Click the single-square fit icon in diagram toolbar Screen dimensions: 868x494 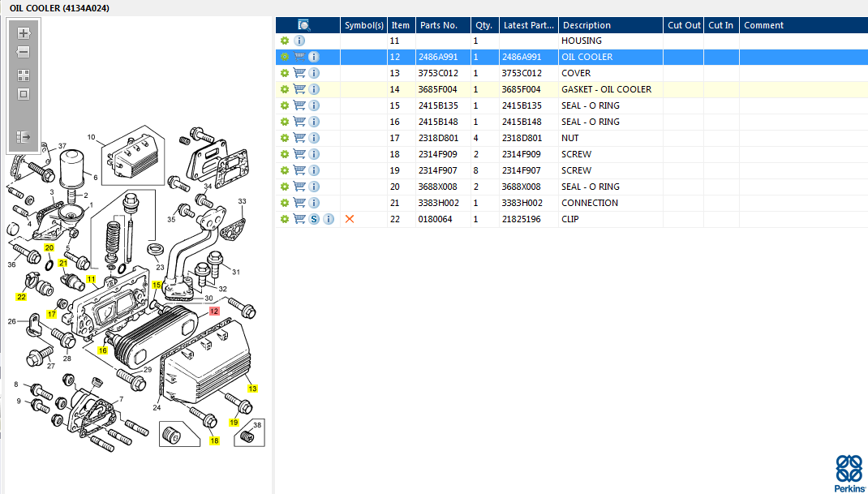24,94
